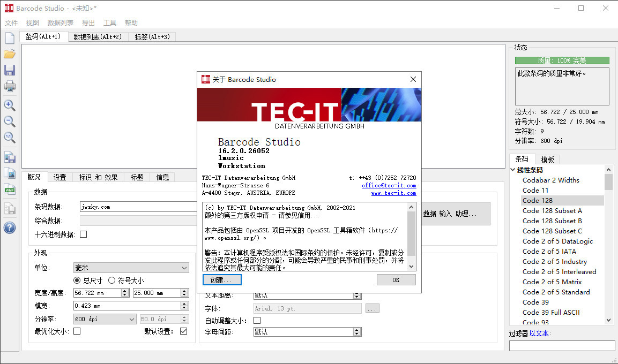The width and height of the screenshot is (618, 364).
Task: Open the unit dropdown showing 毫米
Action: 131,268
